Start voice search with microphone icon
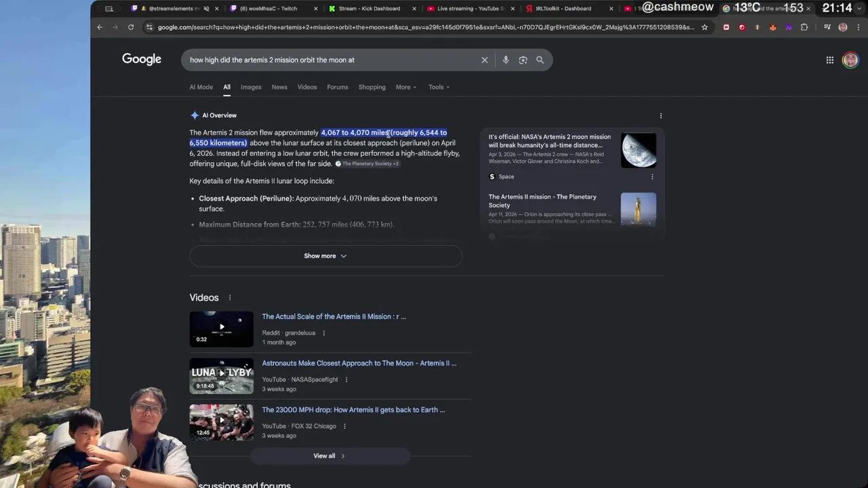The image size is (868, 488). (505, 60)
